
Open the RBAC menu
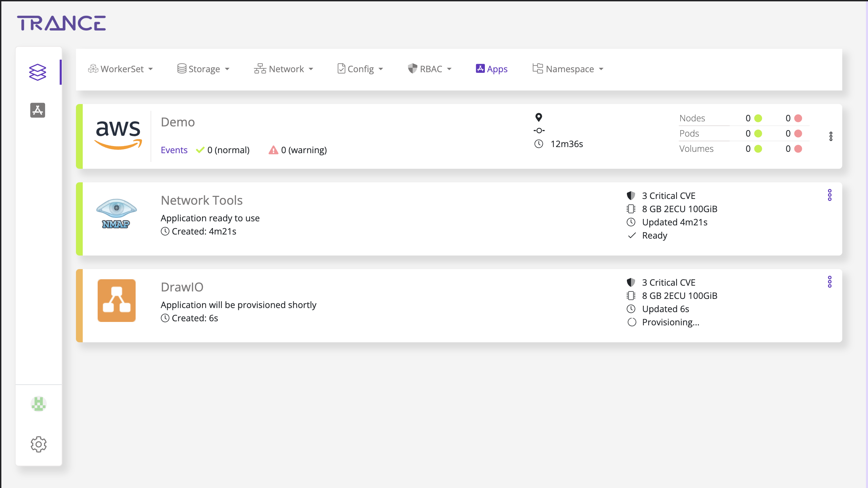click(x=430, y=69)
